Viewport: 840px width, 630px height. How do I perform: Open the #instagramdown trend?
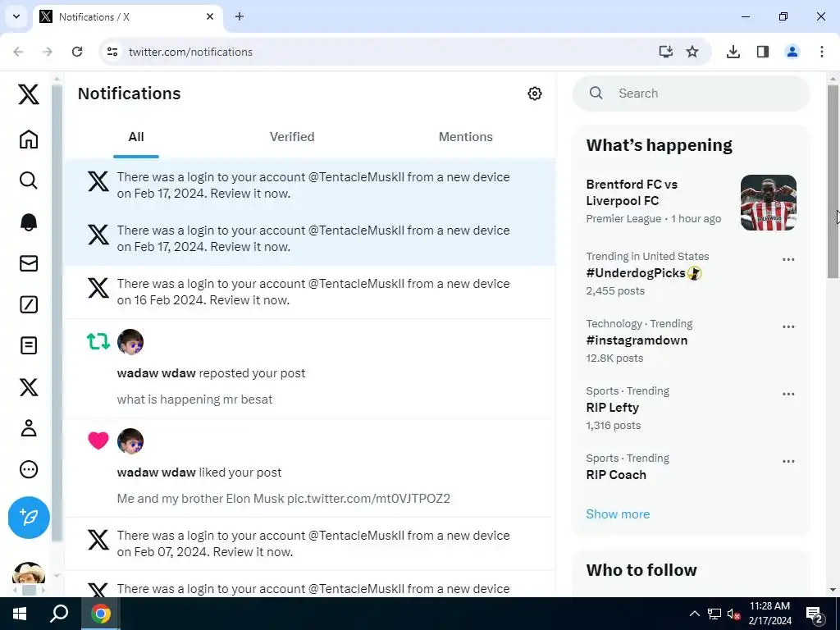click(x=637, y=340)
